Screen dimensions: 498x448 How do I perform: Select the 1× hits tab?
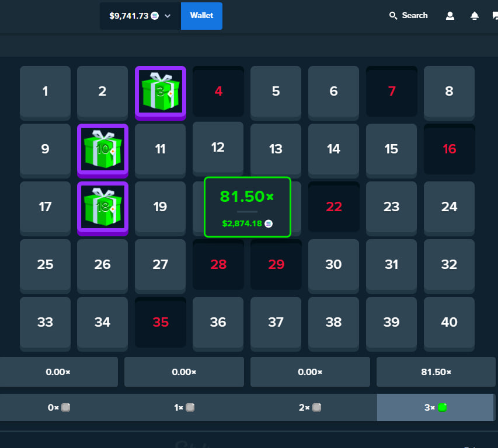[184, 407]
